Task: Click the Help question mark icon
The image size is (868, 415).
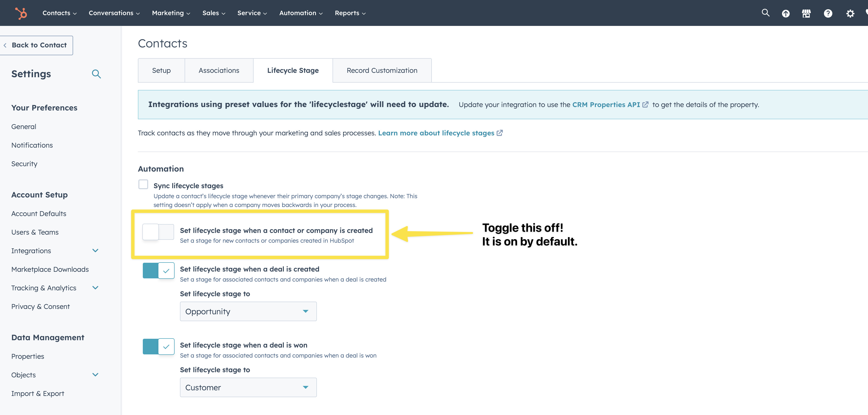Action: coord(828,13)
